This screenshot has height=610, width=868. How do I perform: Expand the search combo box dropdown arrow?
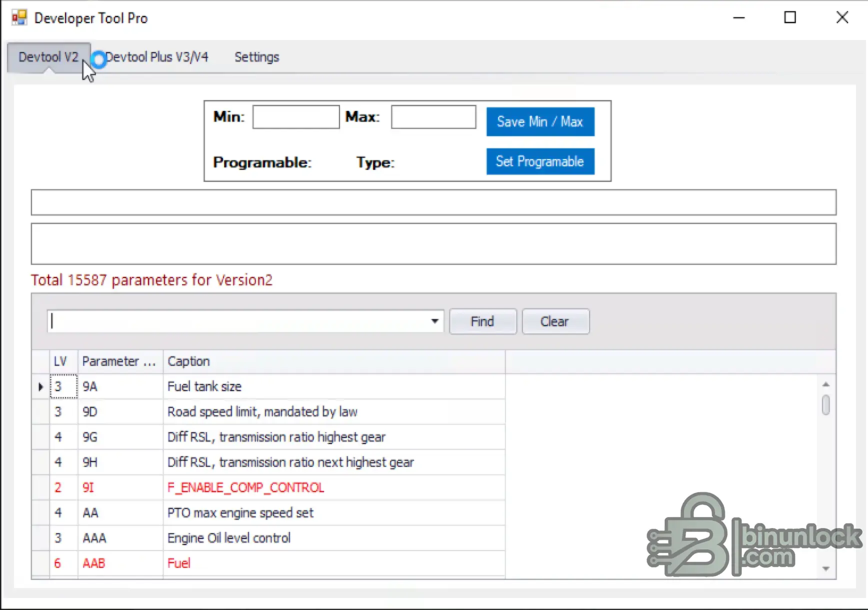[434, 321]
